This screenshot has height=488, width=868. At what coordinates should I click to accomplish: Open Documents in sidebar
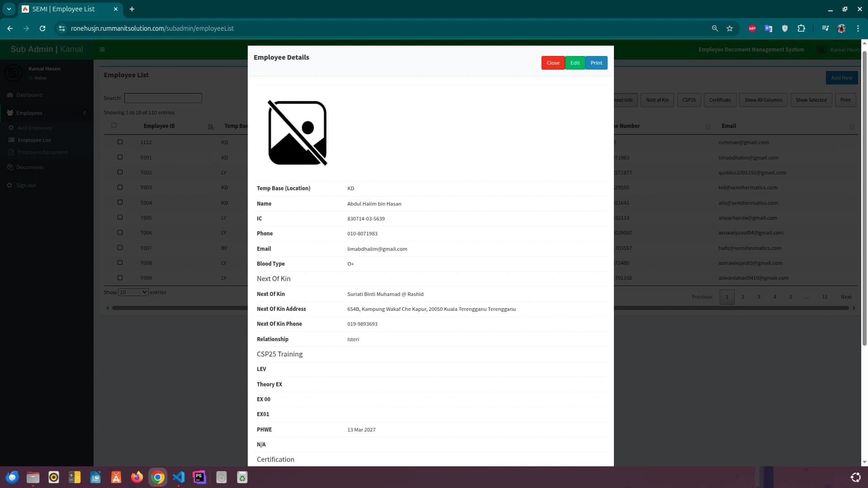[x=30, y=167]
